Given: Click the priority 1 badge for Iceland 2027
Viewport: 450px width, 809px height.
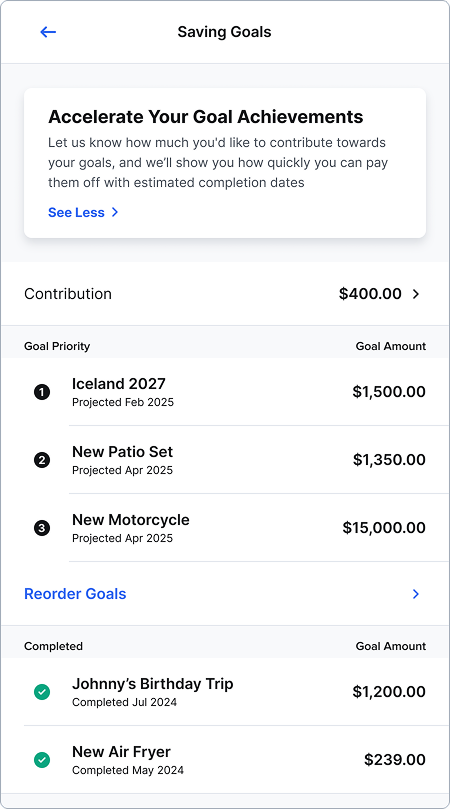Looking at the screenshot, I should click(42, 393).
